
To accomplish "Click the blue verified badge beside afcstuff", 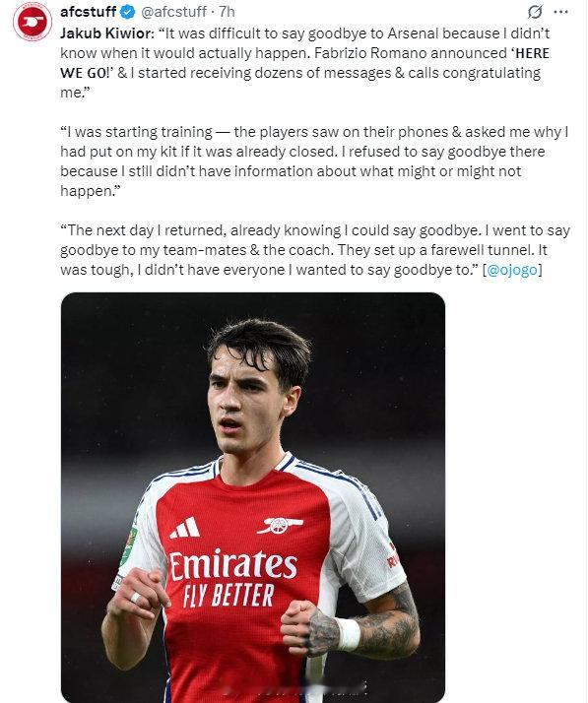I will point(128,12).
